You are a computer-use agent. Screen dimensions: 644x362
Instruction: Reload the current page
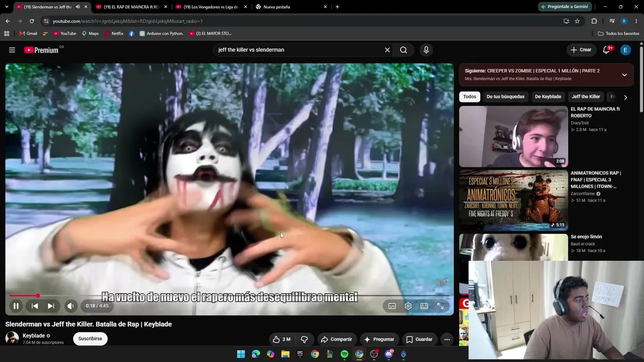coord(32,21)
